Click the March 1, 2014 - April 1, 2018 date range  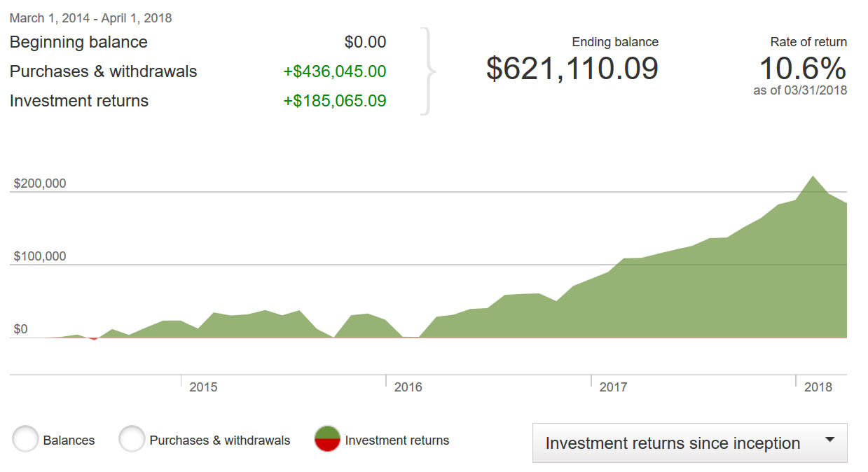click(90, 18)
